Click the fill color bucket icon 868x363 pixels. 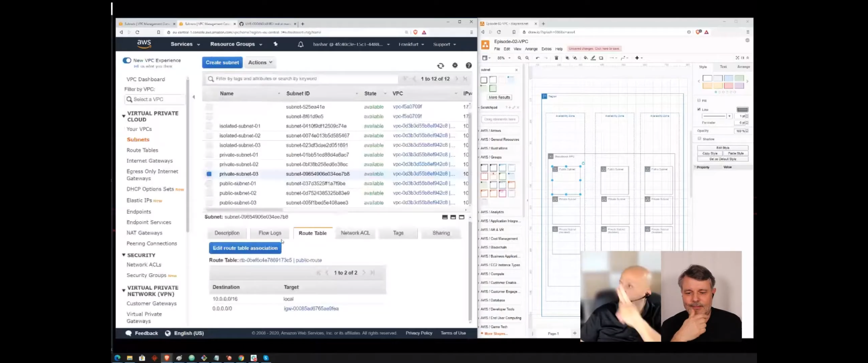pyautogui.click(x=585, y=58)
